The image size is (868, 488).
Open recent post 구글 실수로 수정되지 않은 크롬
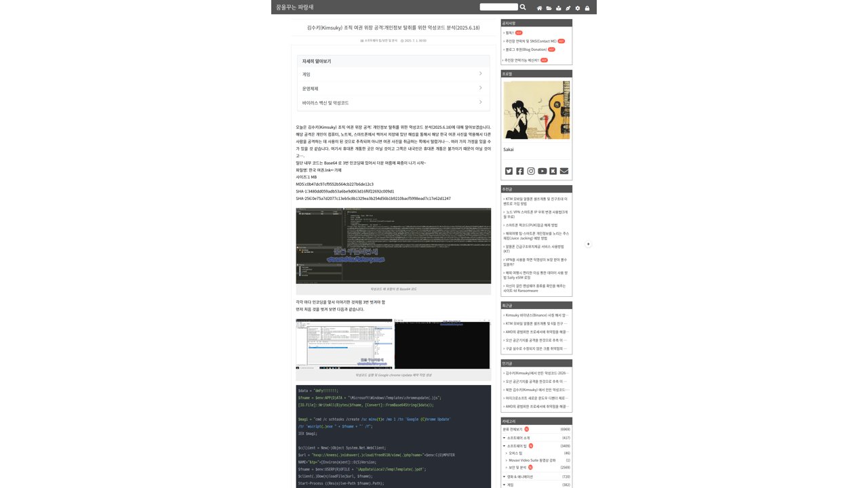pos(536,348)
